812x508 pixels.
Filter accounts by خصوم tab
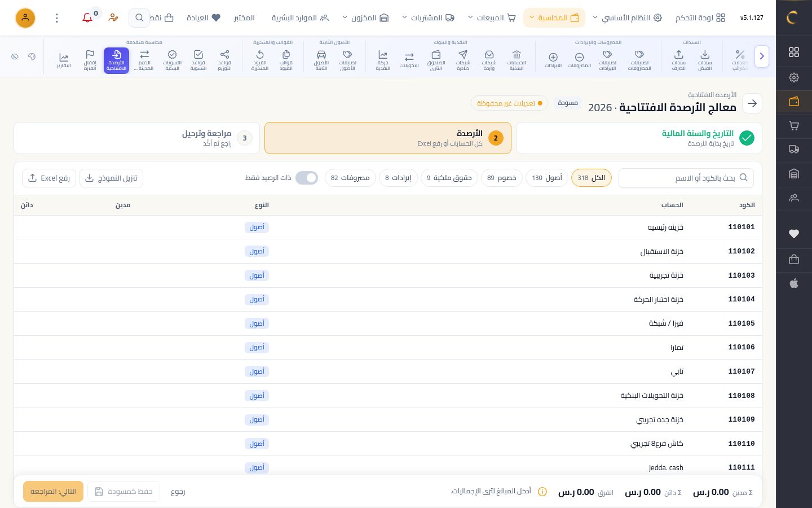(502, 178)
